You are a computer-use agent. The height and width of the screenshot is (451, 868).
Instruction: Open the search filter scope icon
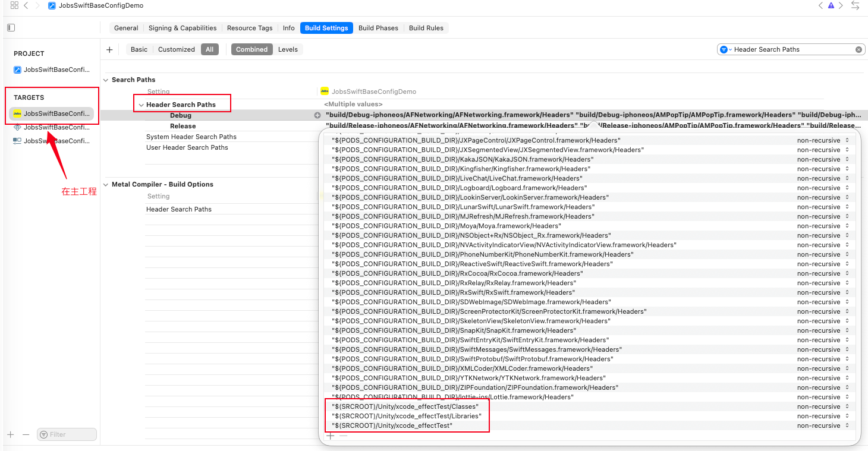click(x=725, y=49)
